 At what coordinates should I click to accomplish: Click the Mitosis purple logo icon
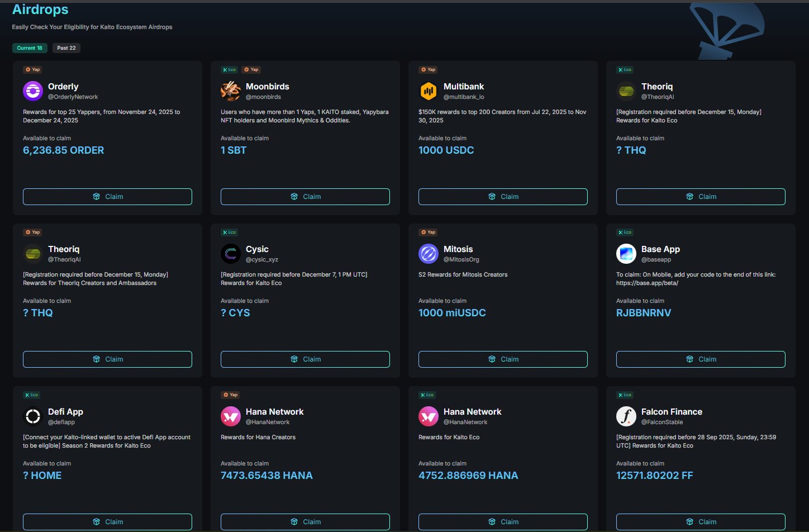[x=429, y=253]
